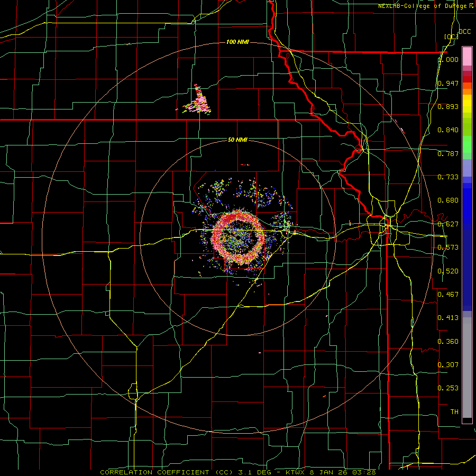Image resolution: width=476 pixels, height=476 pixels.
Task: Click the 0.947 legend value
Action: (448, 83)
